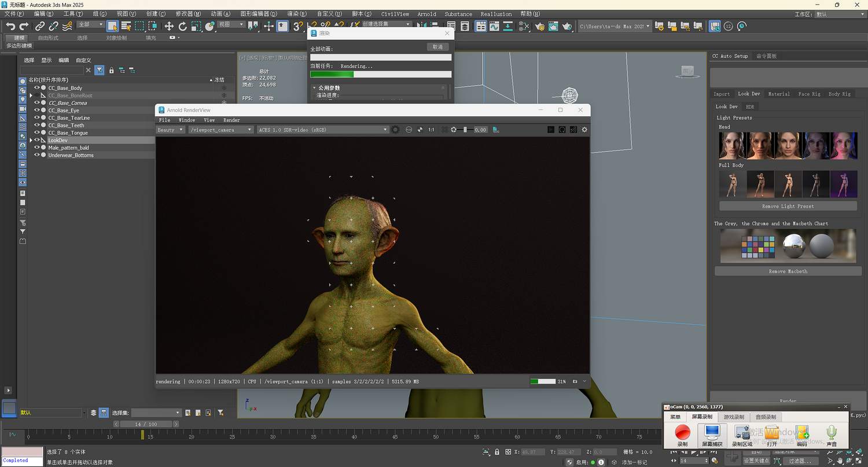868x467 pixels.
Task: Select the Link tool in main toolbar
Action: (x=40, y=26)
